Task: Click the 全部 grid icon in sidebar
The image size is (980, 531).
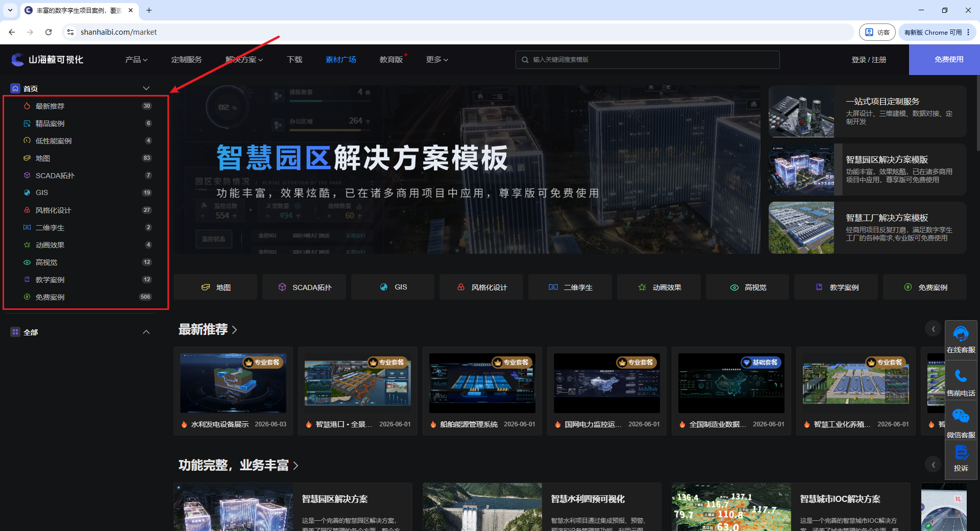Action: (x=15, y=332)
